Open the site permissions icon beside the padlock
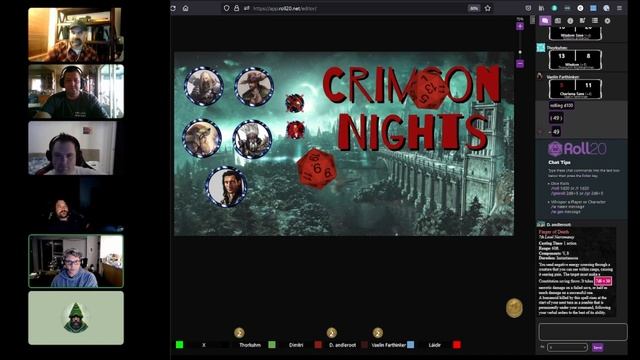The image size is (640, 360). [247, 8]
